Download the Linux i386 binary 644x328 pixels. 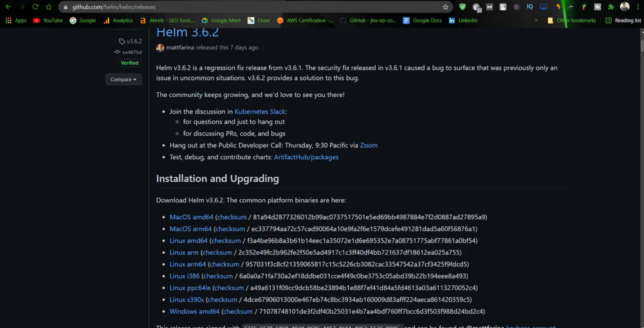(184, 276)
